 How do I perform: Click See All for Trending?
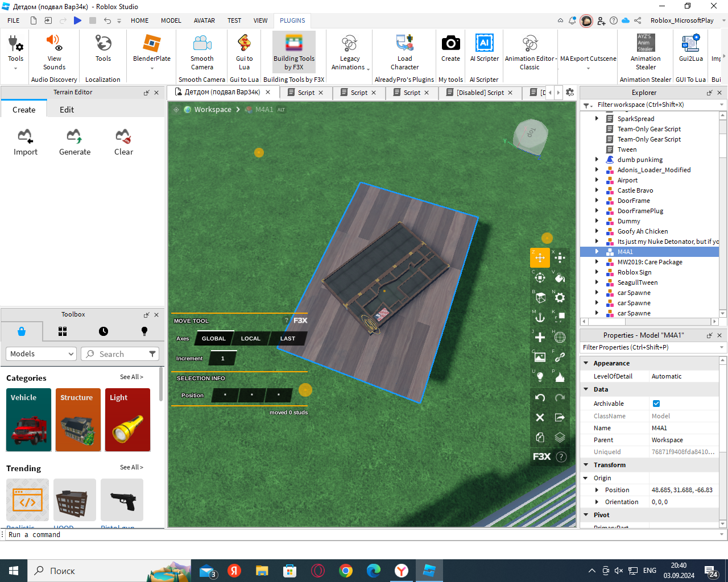click(131, 467)
